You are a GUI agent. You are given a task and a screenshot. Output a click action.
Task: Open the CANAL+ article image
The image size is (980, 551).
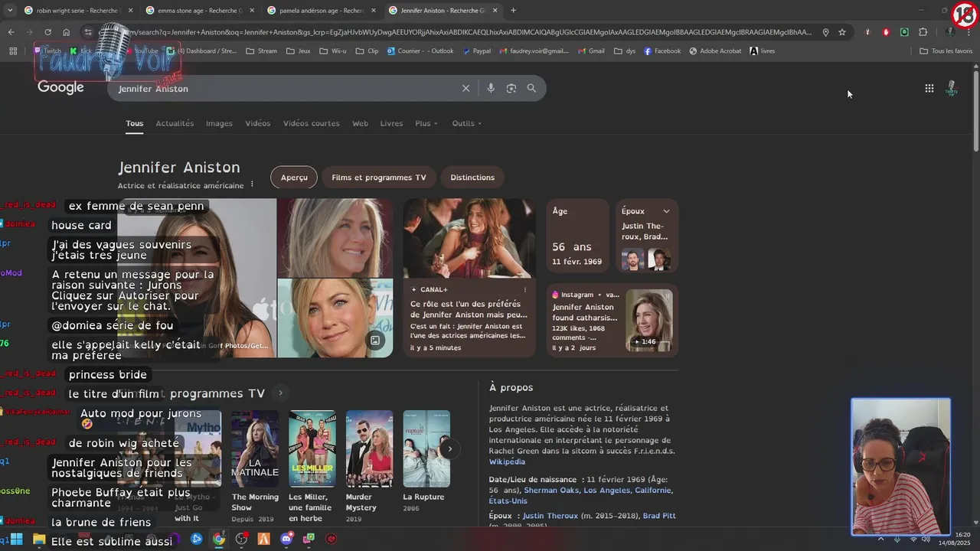click(x=469, y=239)
